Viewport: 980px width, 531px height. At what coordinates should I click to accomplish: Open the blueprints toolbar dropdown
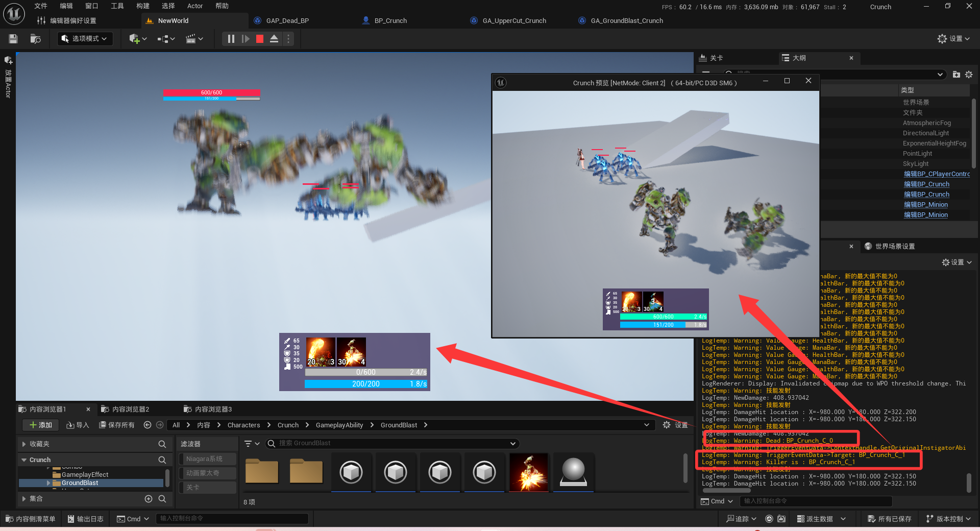[166, 39]
